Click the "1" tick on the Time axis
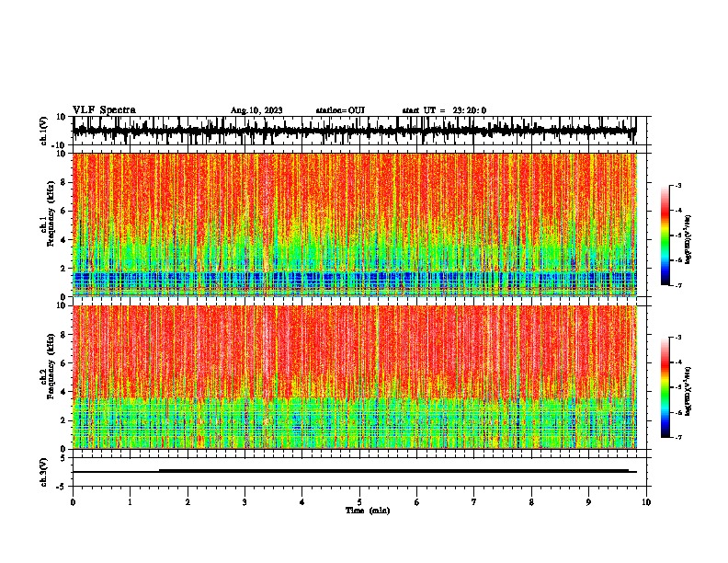Screen dimensions: 728x563 (130, 502)
